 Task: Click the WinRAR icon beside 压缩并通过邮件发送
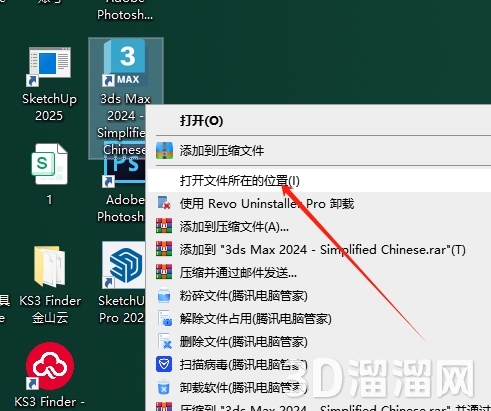164,272
